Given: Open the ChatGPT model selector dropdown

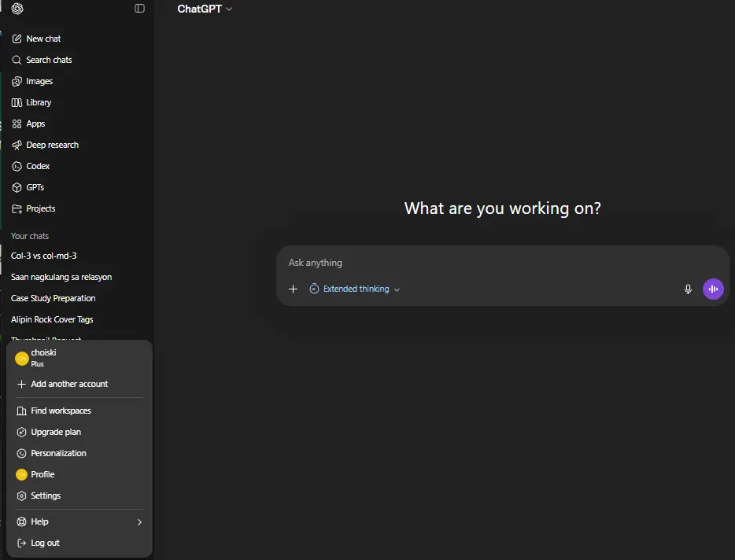Looking at the screenshot, I should 205,9.
